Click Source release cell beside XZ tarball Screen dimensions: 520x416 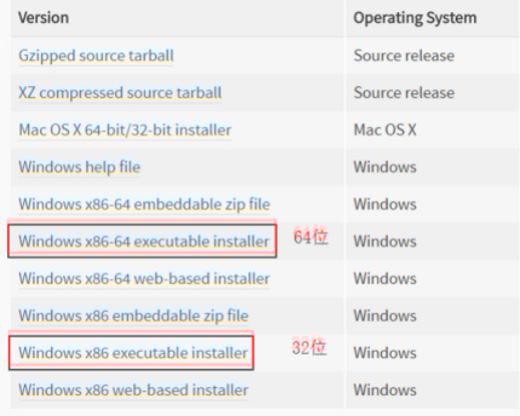coord(404,93)
